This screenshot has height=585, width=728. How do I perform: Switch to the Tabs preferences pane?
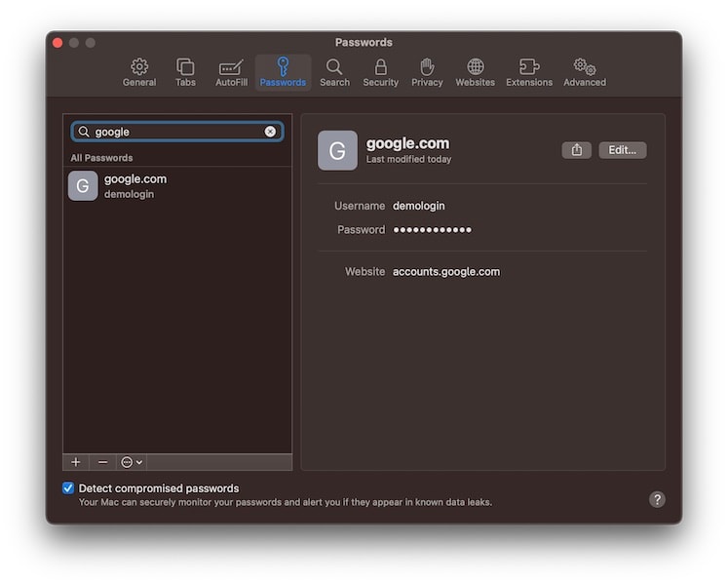click(x=185, y=72)
